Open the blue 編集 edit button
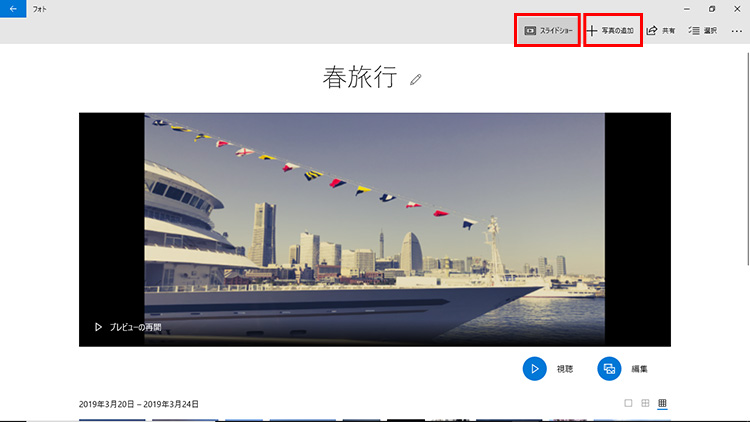The height and width of the screenshot is (422, 750). 609,369
